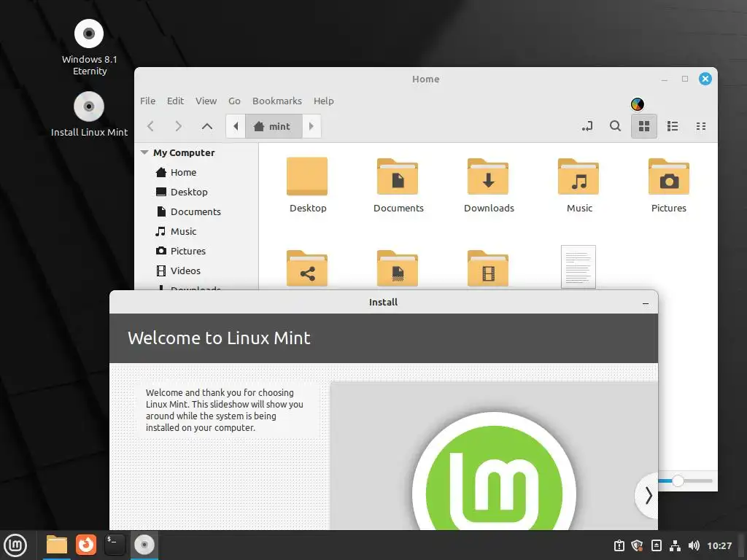The image size is (747, 560).
Task: Go up to the parent directory
Action: [x=206, y=126]
